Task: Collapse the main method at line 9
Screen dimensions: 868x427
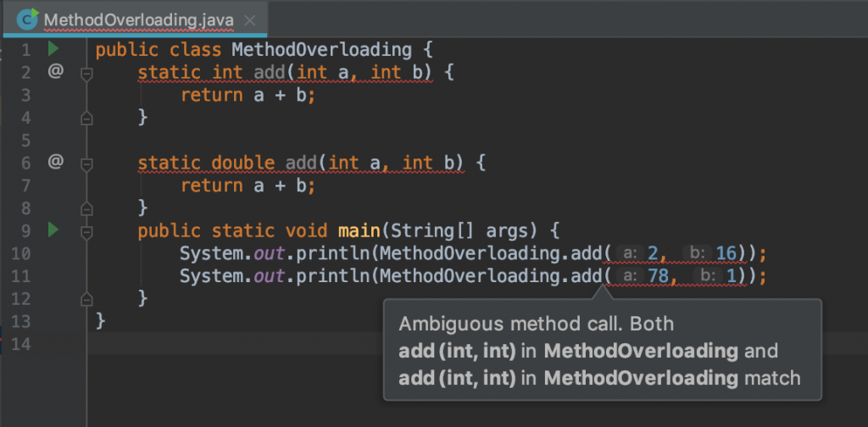Action: click(x=86, y=232)
